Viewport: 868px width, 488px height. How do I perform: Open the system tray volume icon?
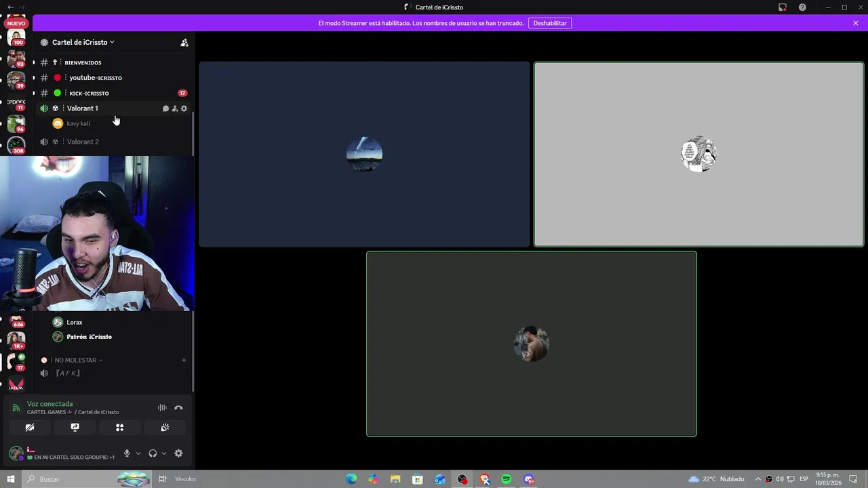(780, 479)
